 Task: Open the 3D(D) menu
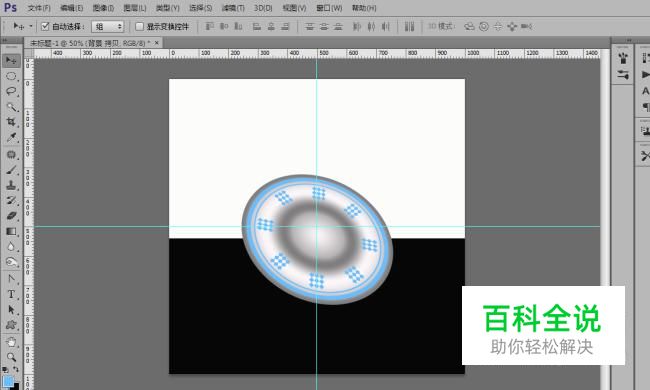[263, 8]
